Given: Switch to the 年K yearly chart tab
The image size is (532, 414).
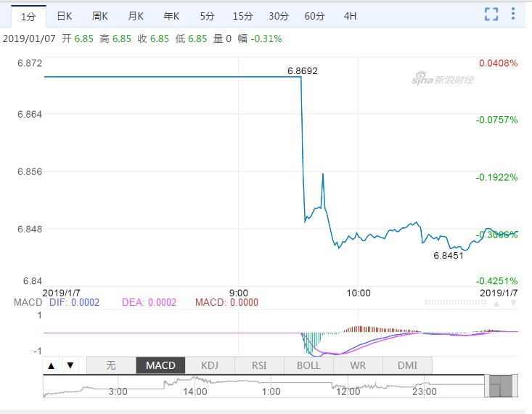Looking at the screenshot, I should coord(171,15).
